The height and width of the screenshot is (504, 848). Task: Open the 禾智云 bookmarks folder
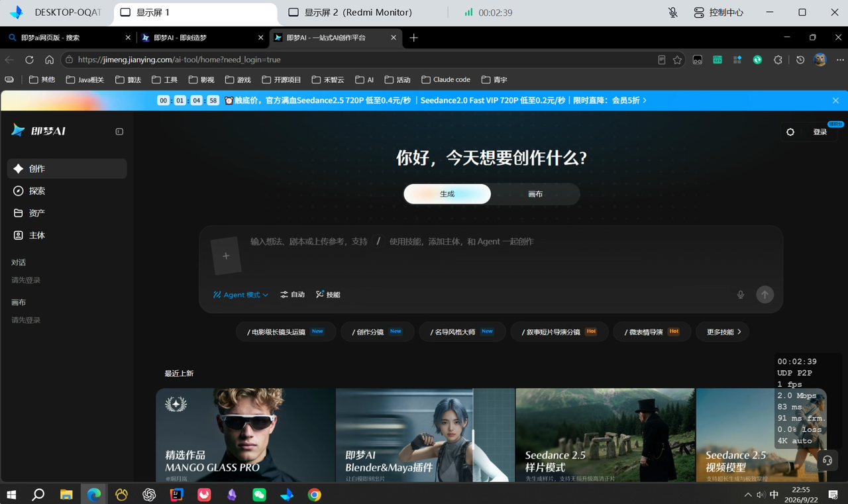329,79
